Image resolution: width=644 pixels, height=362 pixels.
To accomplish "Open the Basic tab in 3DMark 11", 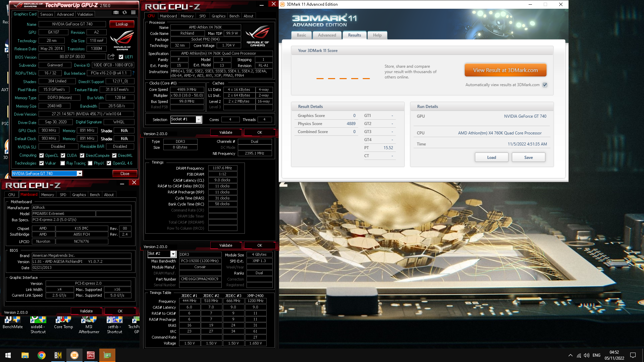I will [x=301, y=35].
